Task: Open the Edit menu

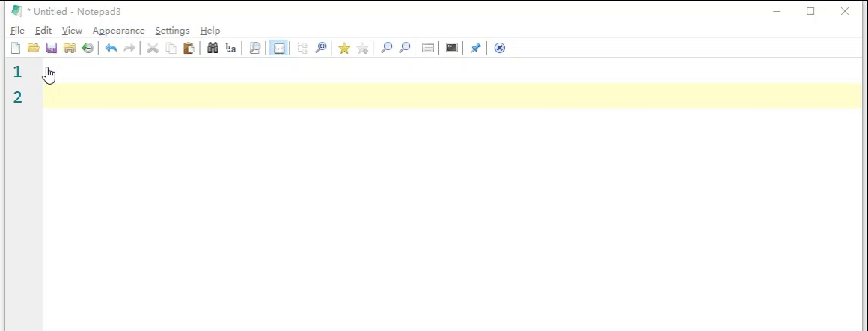Action: point(43,31)
